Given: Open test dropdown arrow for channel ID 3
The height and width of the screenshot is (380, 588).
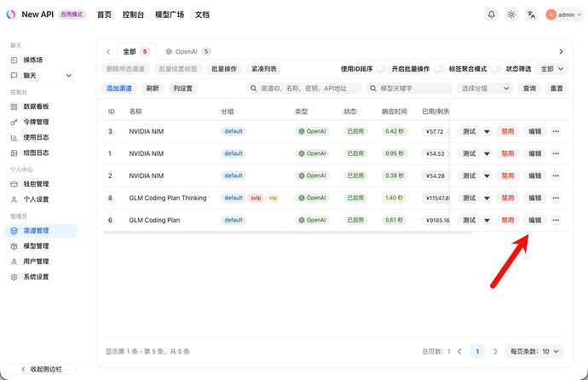Looking at the screenshot, I should (x=487, y=131).
